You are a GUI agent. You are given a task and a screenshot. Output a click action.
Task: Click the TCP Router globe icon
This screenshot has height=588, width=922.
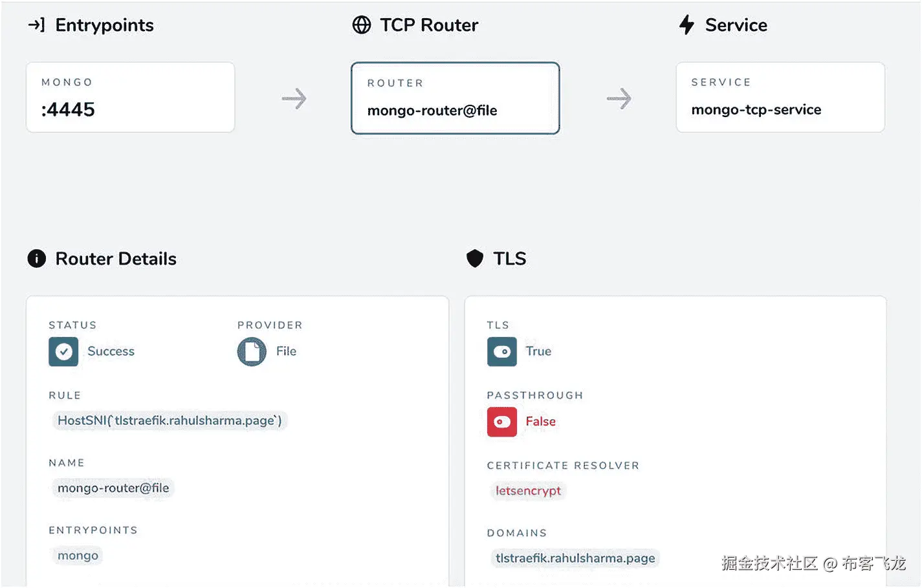[x=362, y=25]
